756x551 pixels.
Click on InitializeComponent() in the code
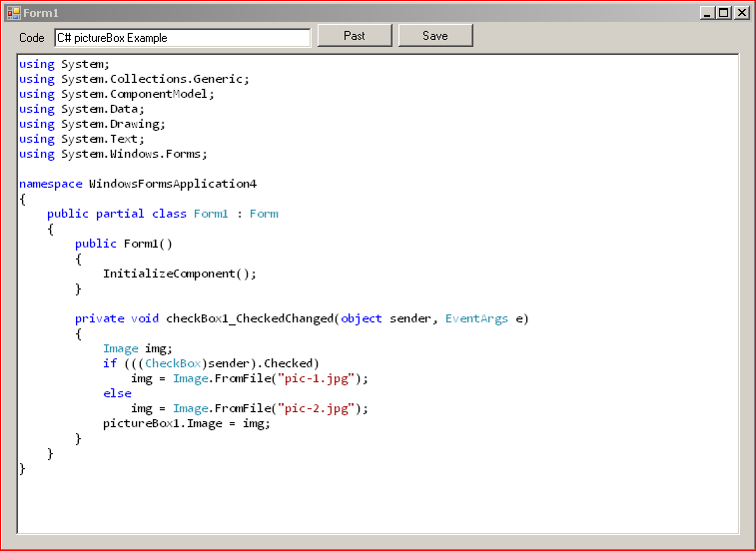coord(180,274)
